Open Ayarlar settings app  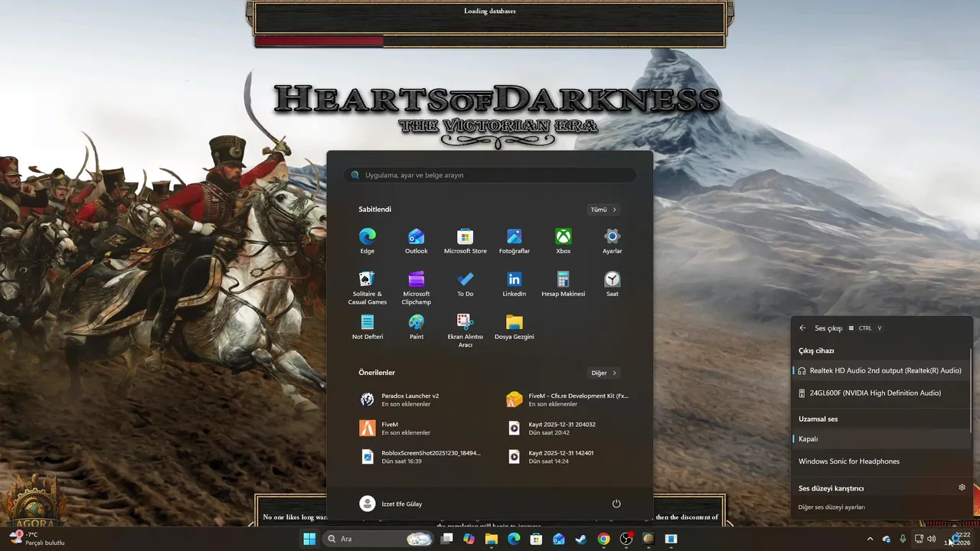612,240
